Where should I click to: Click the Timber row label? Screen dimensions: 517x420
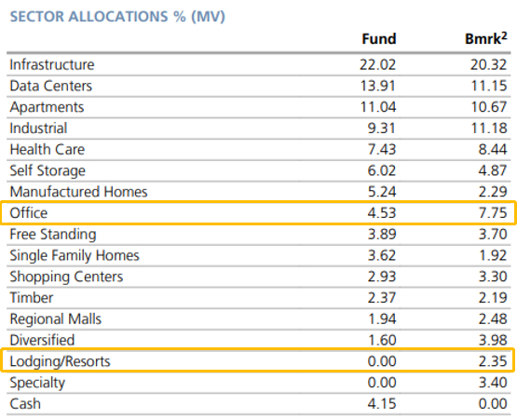pos(32,298)
